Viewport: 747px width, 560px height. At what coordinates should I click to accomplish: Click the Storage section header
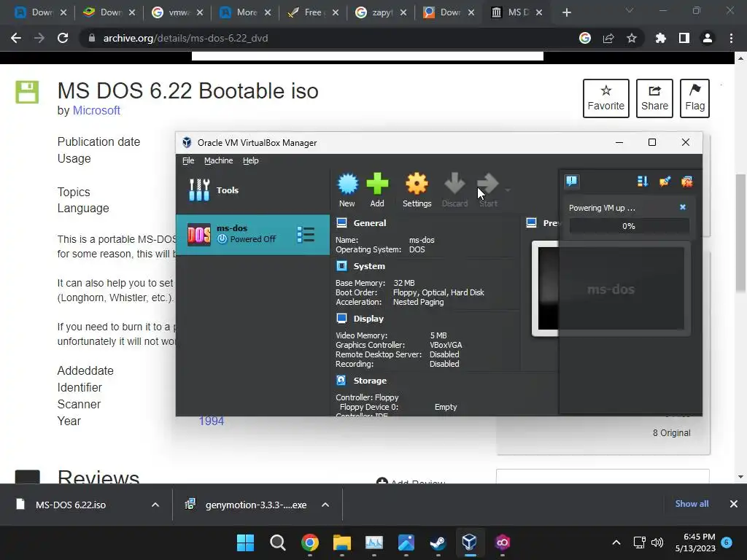coord(370,380)
